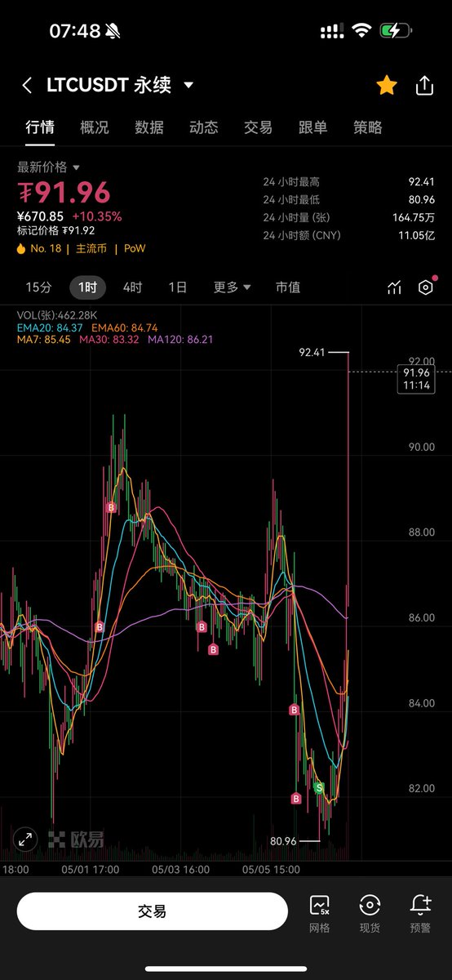The image size is (452, 980).
Task: Tap the 标记价格 ₮91.92 text
Action: point(57,230)
